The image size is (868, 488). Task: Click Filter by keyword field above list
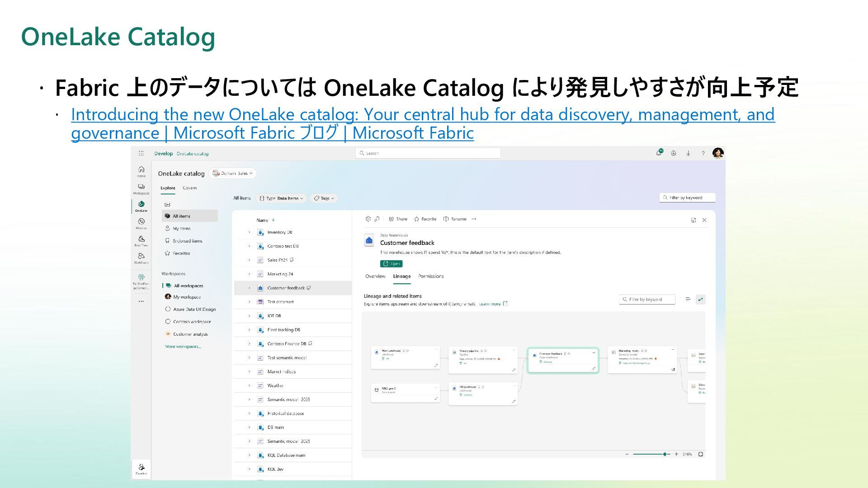[687, 197]
